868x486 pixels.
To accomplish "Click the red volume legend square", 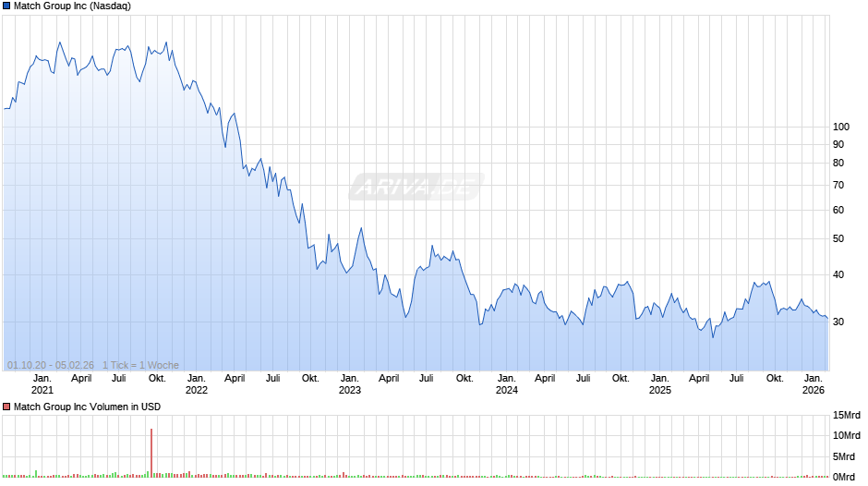I will (x=6, y=407).
